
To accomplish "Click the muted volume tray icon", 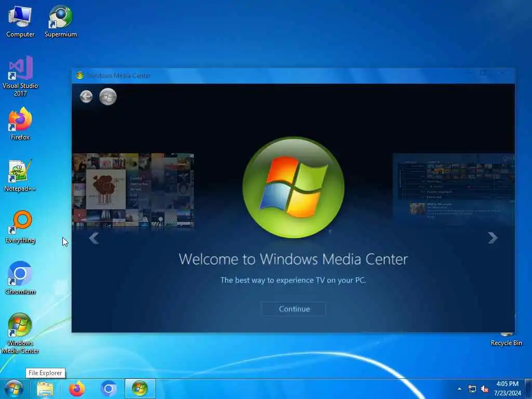I will pyautogui.click(x=485, y=389).
